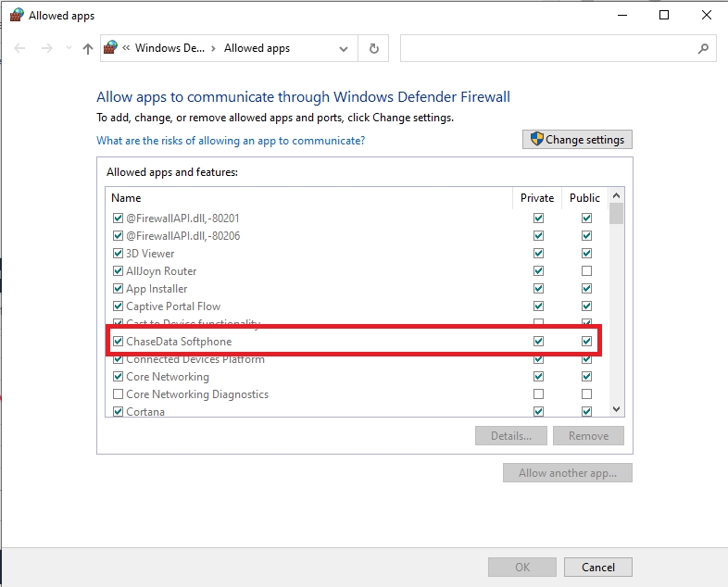Expand the address bar history dropdown
Screen dimensions: 728x587
point(344,48)
